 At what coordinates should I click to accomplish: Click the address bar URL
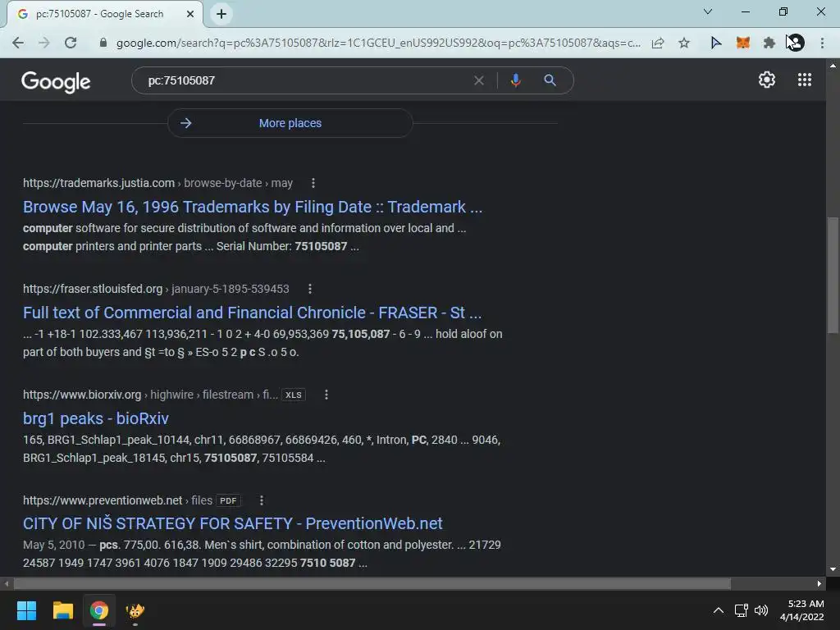click(378, 43)
